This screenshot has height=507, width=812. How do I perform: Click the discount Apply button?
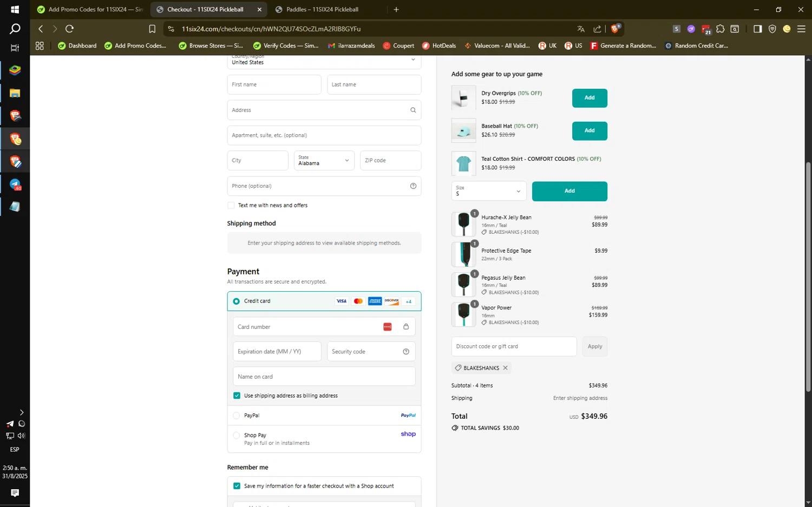595,347
